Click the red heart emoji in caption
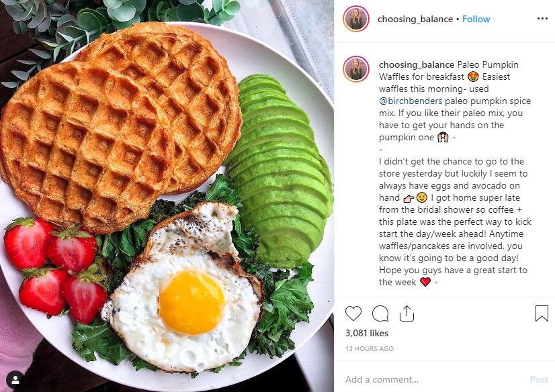555x392 pixels. (x=425, y=282)
